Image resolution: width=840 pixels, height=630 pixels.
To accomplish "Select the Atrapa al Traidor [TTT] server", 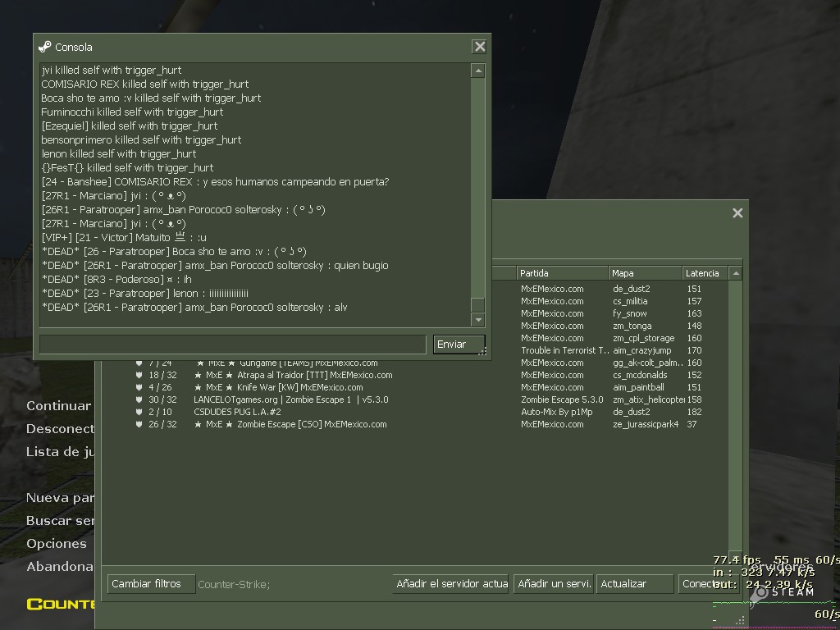I will [x=293, y=375].
